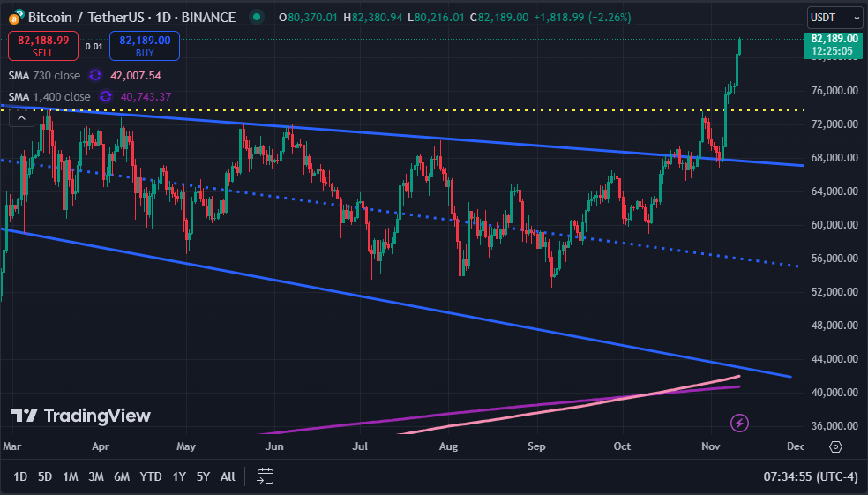The height and width of the screenshot is (495, 868).
Task: Click the Bitcoin symbol logo icon
Action: [15, 17]
